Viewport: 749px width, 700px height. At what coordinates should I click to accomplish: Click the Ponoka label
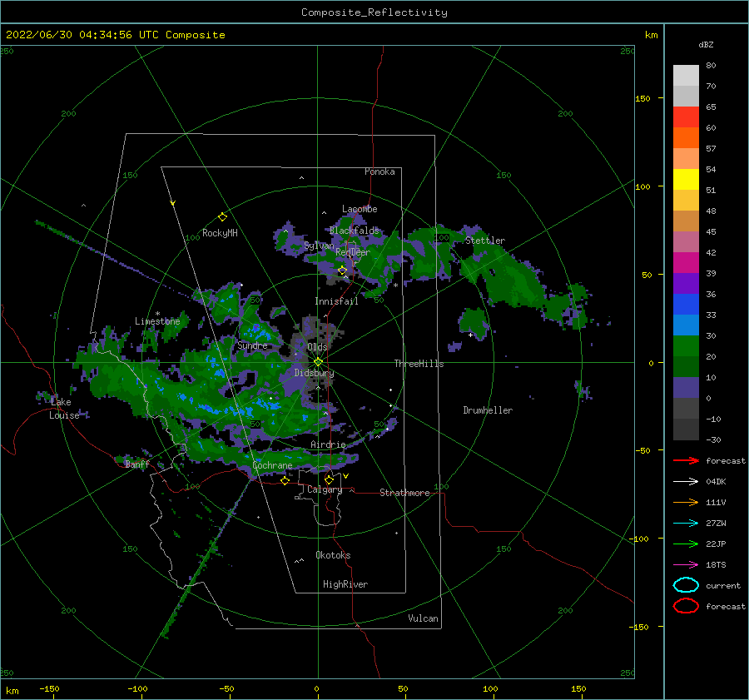coord(379,171)
